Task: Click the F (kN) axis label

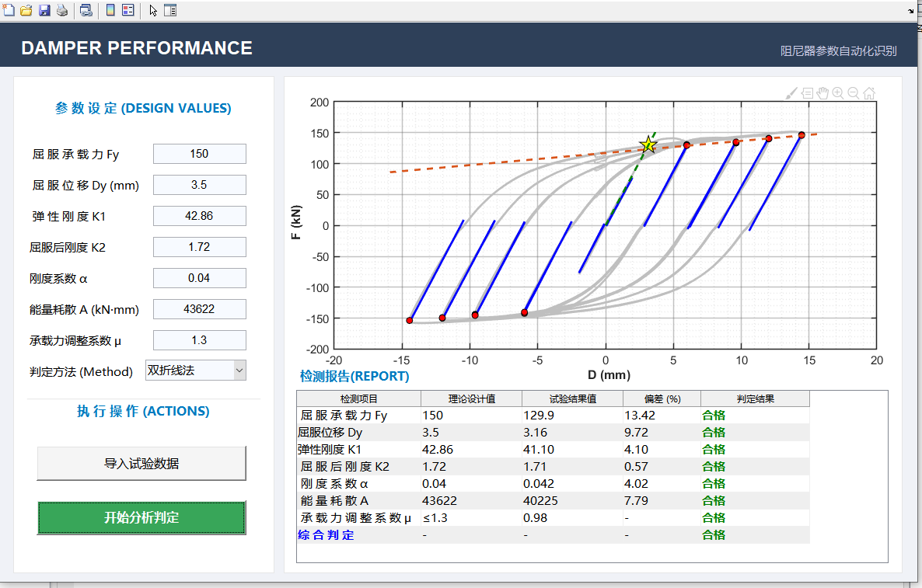Action: point(295,222)
